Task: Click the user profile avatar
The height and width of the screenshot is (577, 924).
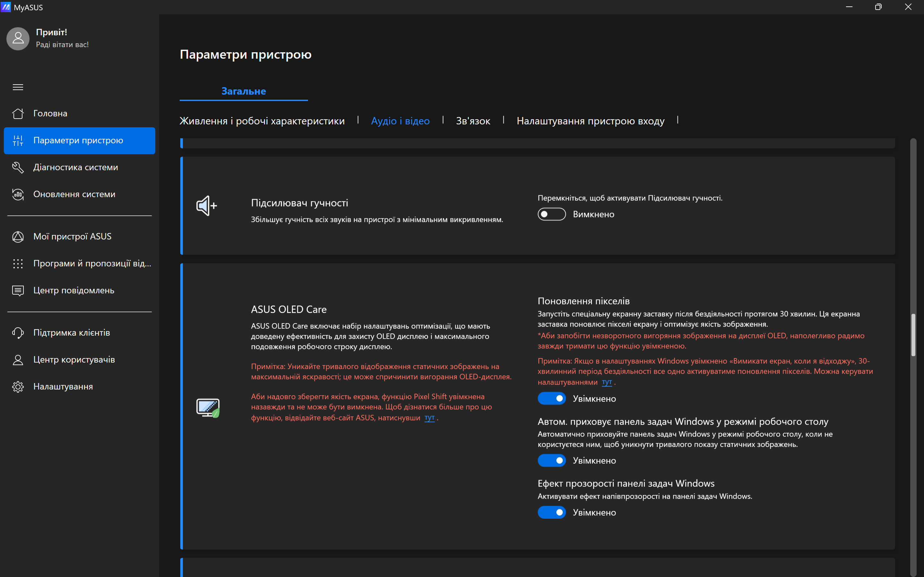Action: click(x=18, y=38)
